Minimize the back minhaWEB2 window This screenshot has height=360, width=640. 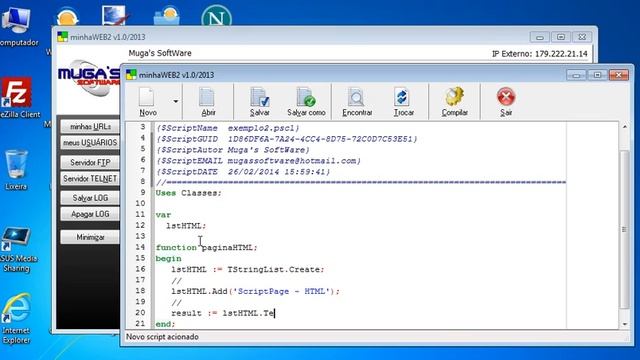click(x=540, y=37)
